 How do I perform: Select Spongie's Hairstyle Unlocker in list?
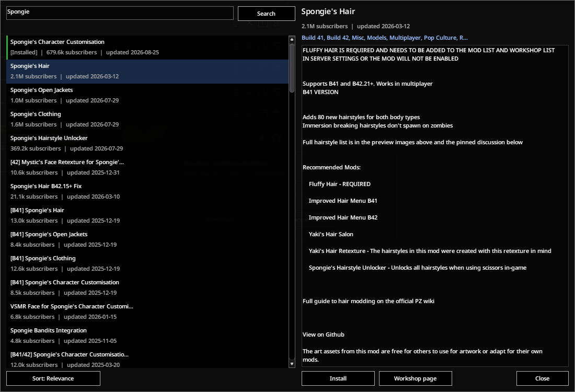click(x=147, y=143)
